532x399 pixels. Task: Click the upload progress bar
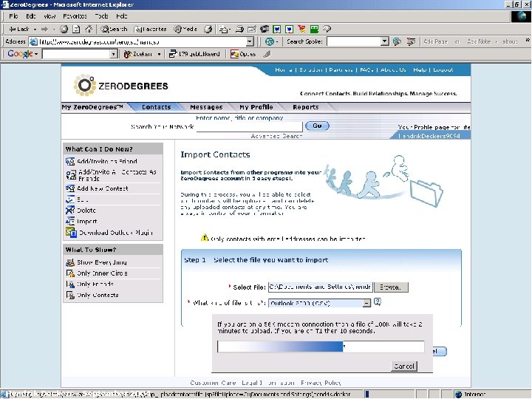(x=321, y=347)
